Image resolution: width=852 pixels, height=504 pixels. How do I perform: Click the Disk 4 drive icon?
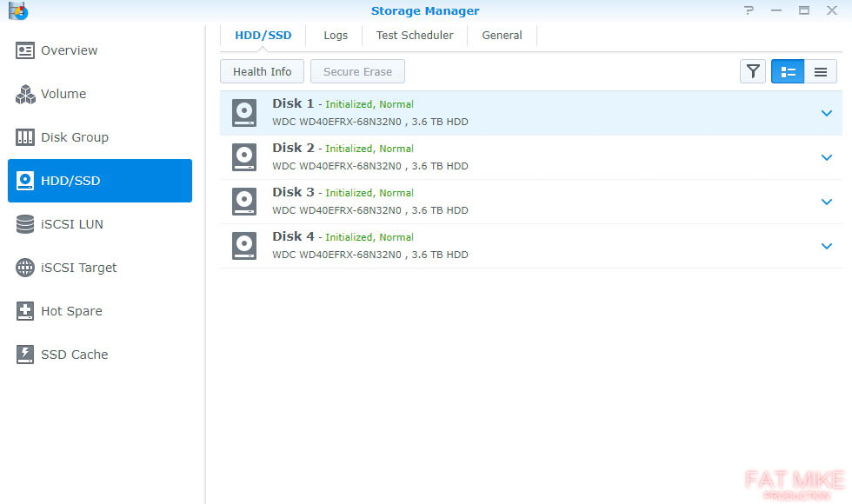(244, 246)
